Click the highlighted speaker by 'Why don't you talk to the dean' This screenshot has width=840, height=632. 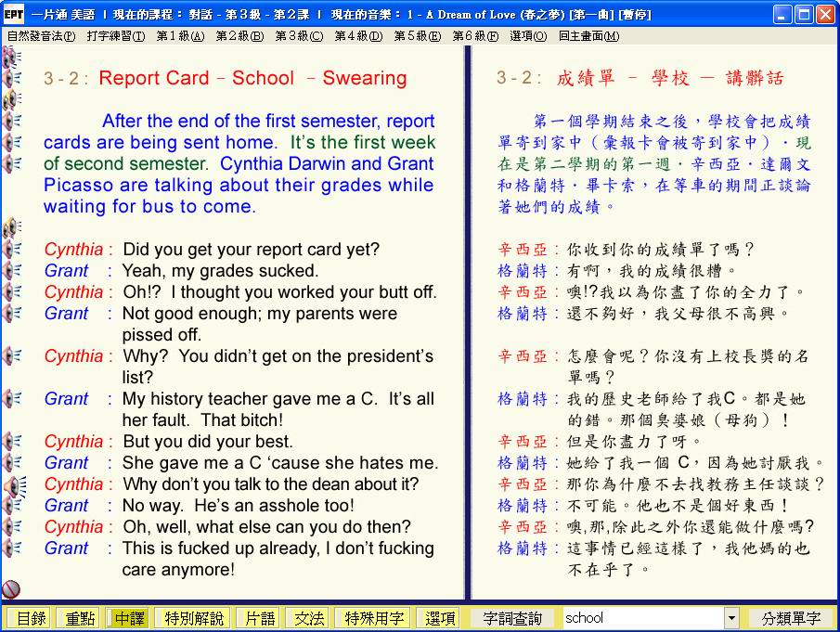(12, 484)
